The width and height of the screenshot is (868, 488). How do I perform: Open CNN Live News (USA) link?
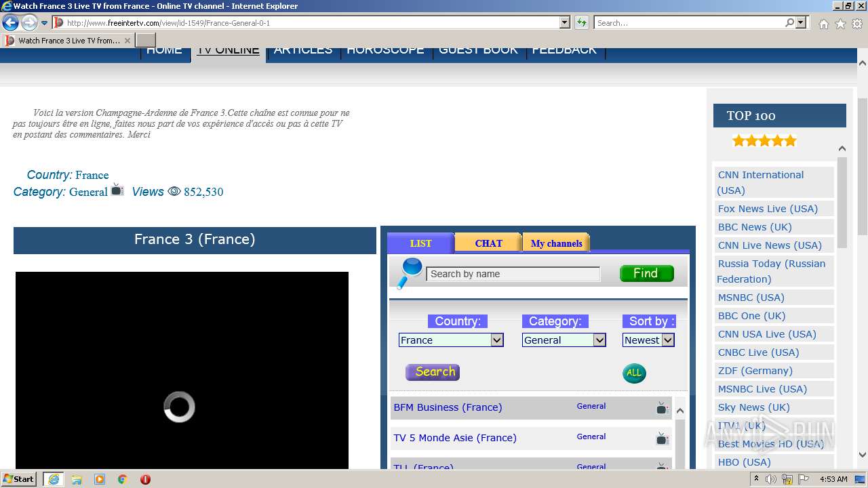(770, 245)
